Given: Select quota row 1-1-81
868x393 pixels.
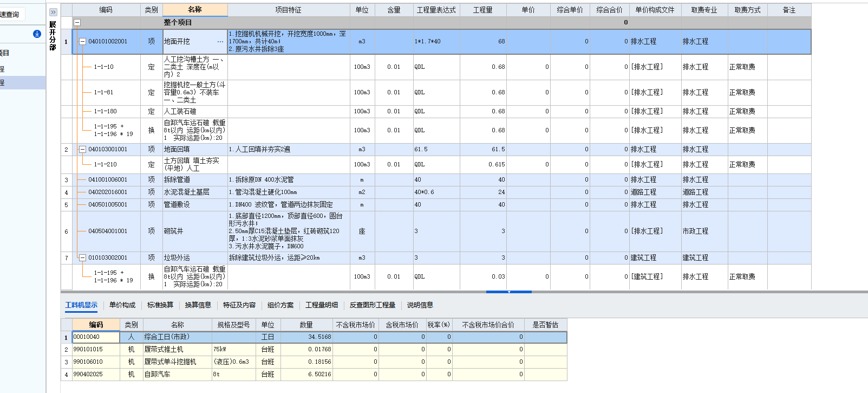Looking at the screenshot, I should point(103,92).
